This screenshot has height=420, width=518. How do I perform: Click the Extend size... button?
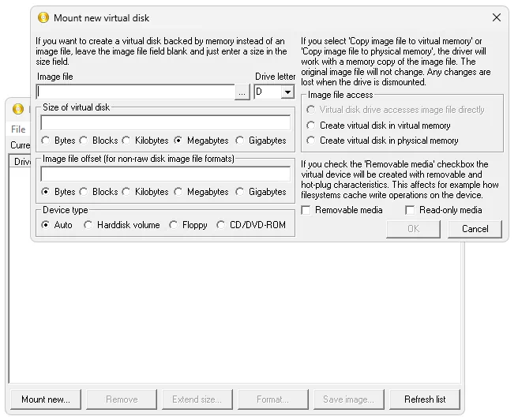tap(197, 399)
